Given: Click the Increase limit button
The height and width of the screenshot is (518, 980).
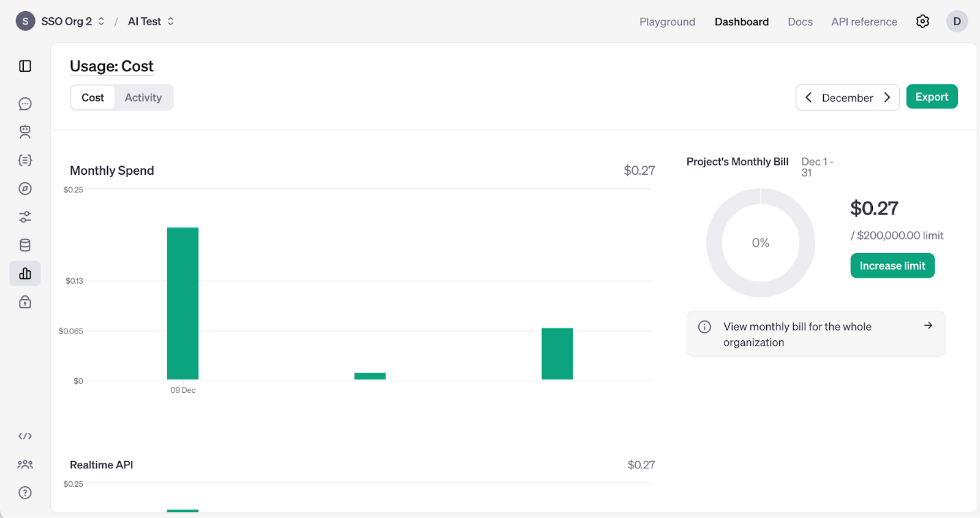Looking at the screenshot, I should [892, 266].
